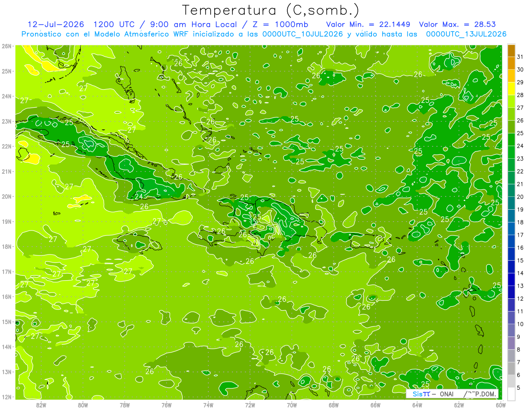Screen dimensions: 532x411
Task: Click the "20N" latitude label
Action: click(x=6, y=196)
